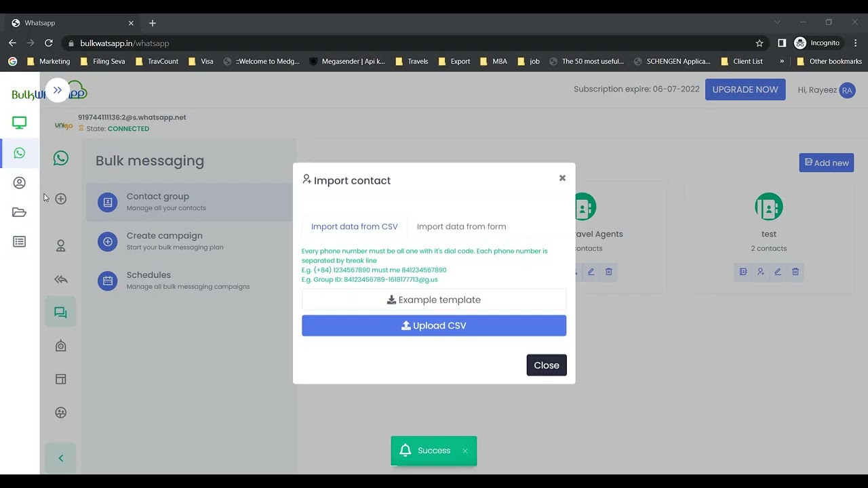Viewport: 868px width, 488px height.
Task: Edit the Travel Agents group pencil icon
Action: coord(591,272)
